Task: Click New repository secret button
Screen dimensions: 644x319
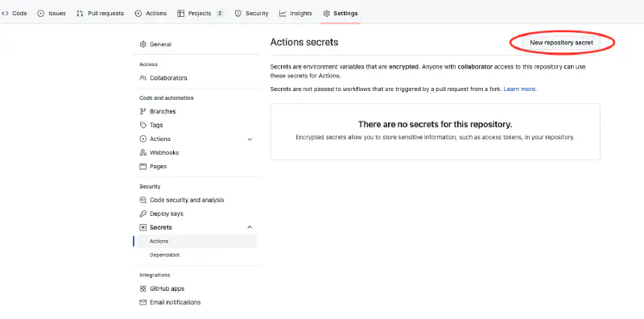Action: click(x=561, y=43)
